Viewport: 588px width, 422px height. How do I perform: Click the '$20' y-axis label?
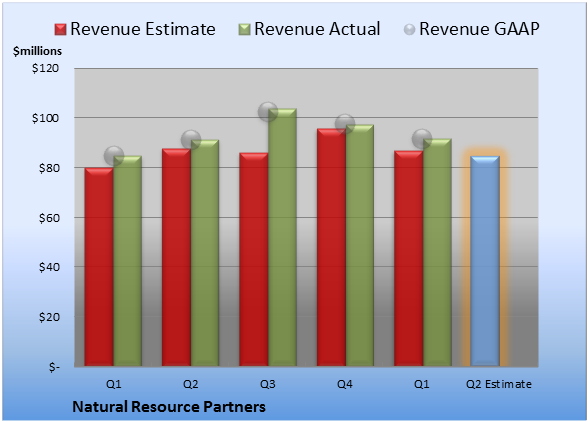pyautogui.click(x=49, y=317)
